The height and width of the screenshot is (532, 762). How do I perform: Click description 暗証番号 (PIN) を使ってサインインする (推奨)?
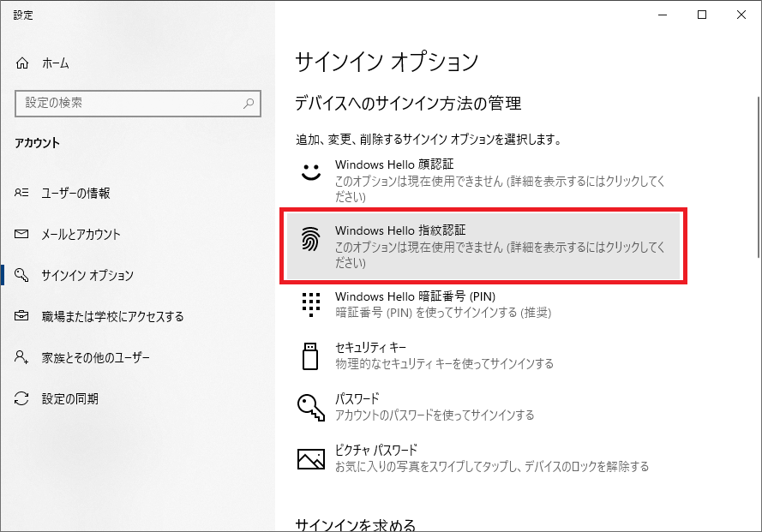point(443,313)
